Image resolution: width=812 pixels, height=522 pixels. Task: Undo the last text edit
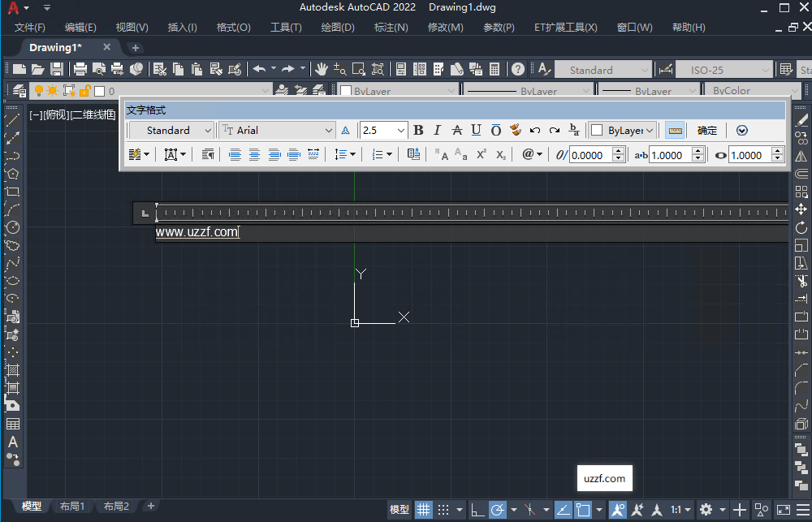click(x=533, y=130)
